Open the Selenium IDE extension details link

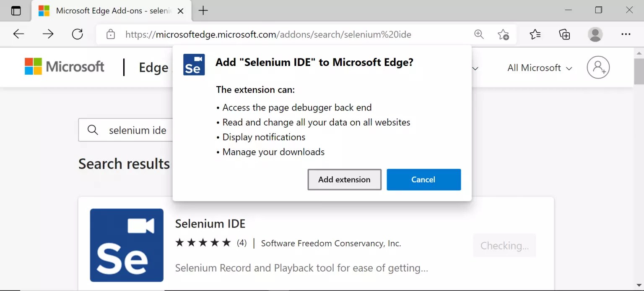(x=210, y=223)
